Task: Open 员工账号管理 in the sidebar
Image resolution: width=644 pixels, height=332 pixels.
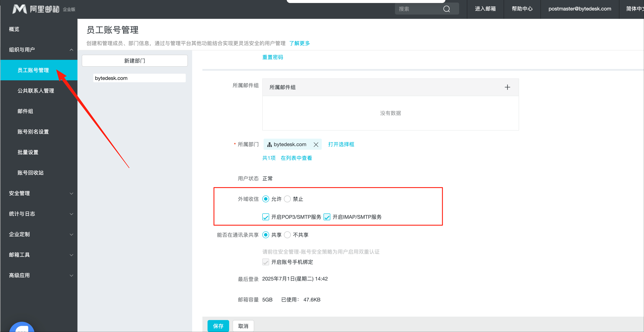Action: point(39,70)
